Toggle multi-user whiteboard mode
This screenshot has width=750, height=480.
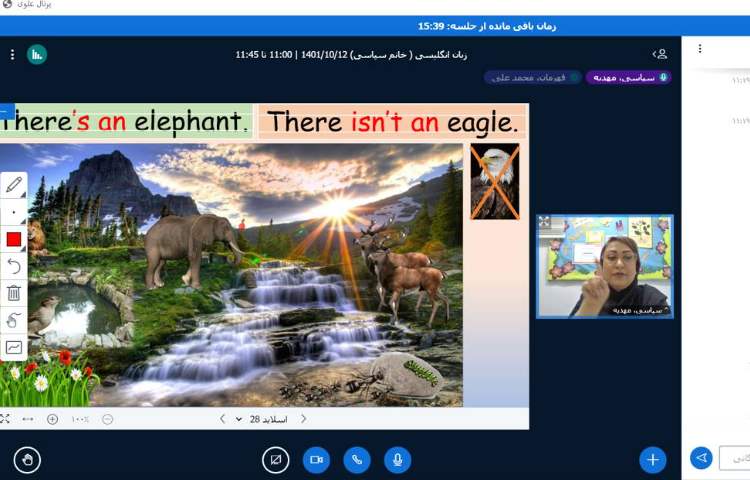click(x=14, y=347)
